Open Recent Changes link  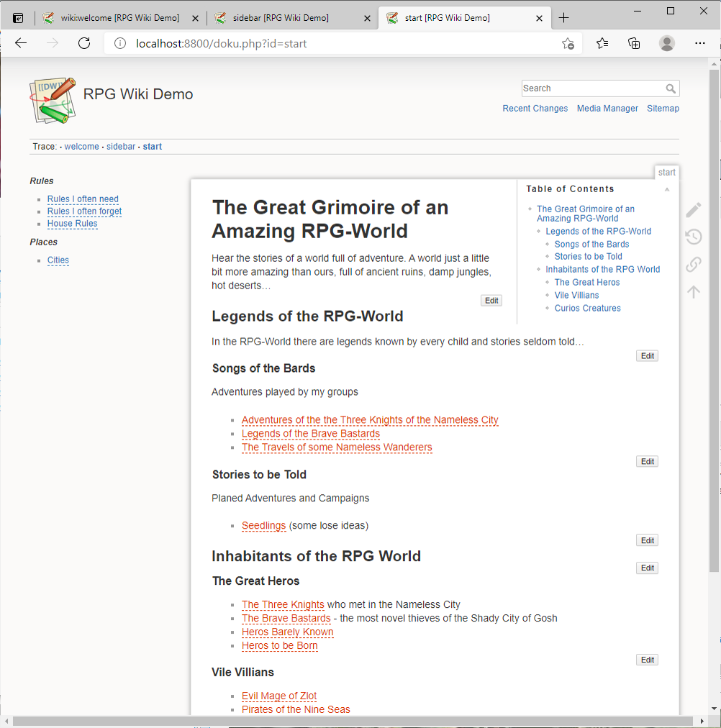pyautogui.click(x=535, y=108)
